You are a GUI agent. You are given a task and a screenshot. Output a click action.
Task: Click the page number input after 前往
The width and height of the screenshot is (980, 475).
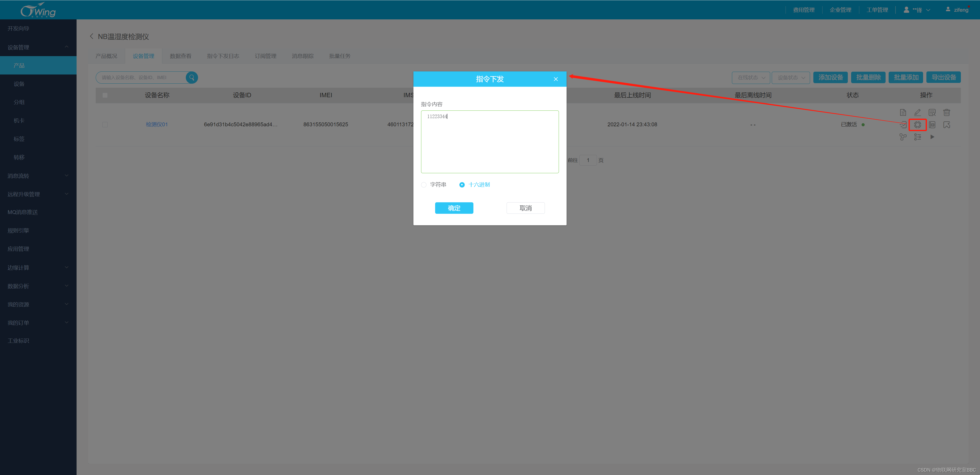(x=588, y=160)
